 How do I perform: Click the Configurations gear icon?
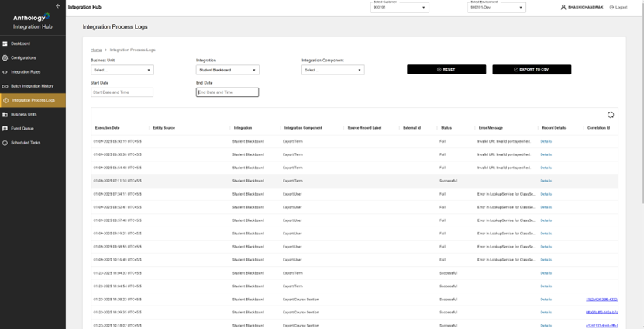pos(5,58)
